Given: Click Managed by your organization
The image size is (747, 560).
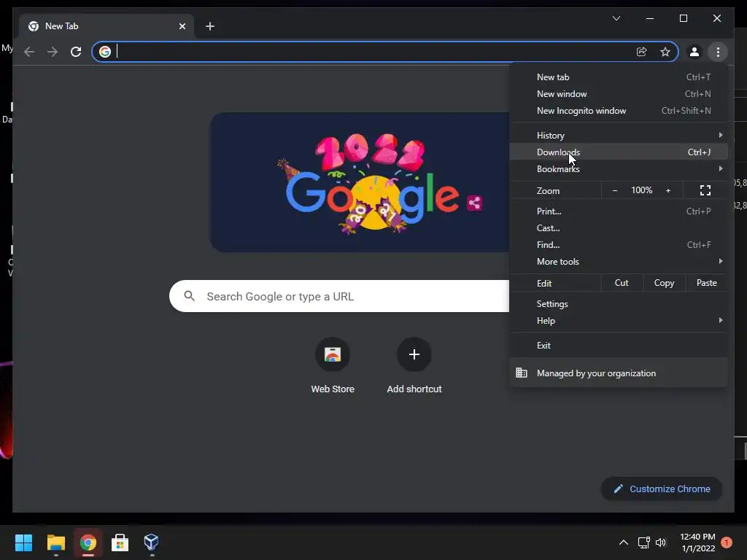Looking at the screenshot, I should point(619,373).
